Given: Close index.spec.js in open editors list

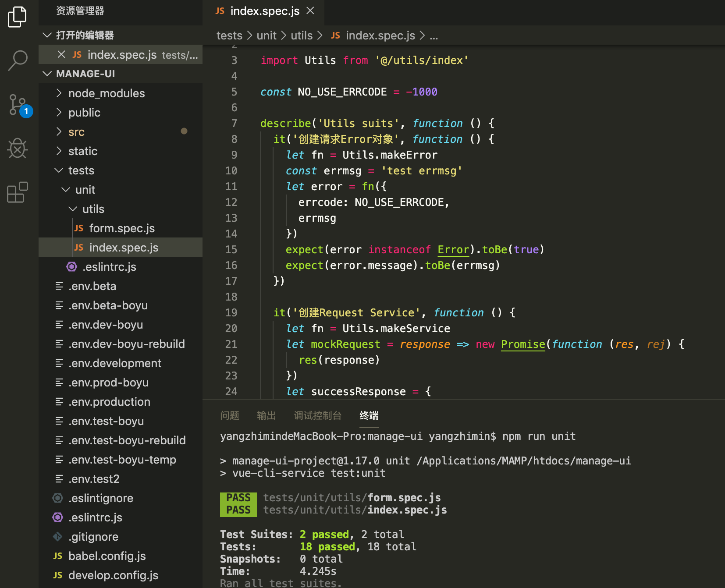Looking at the screenshot, I should pos(61,54).
